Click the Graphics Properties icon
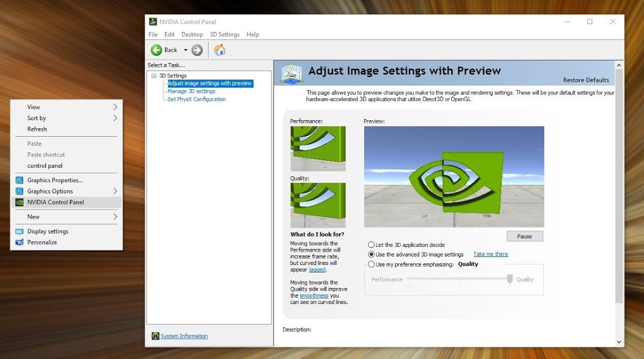The image size is (644, 359). [19, 181]
